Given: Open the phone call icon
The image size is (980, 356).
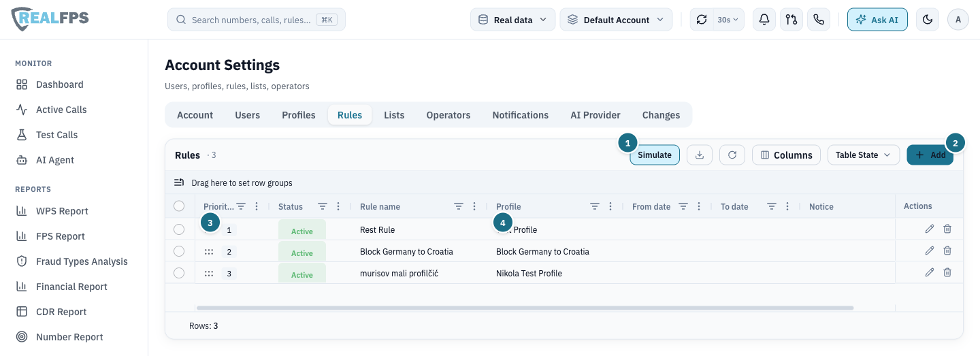Looking at the screenshot, I should [819, 20].
